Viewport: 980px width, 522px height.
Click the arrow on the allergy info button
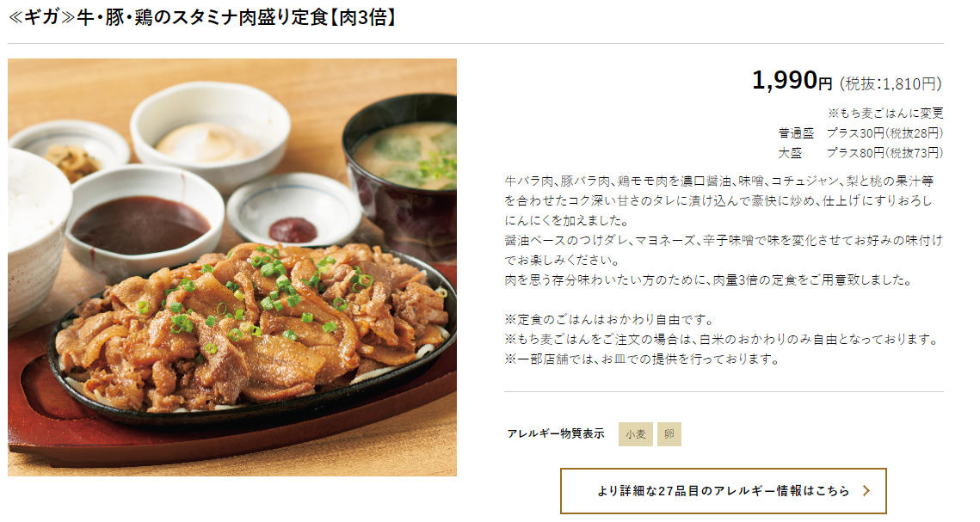866,491
